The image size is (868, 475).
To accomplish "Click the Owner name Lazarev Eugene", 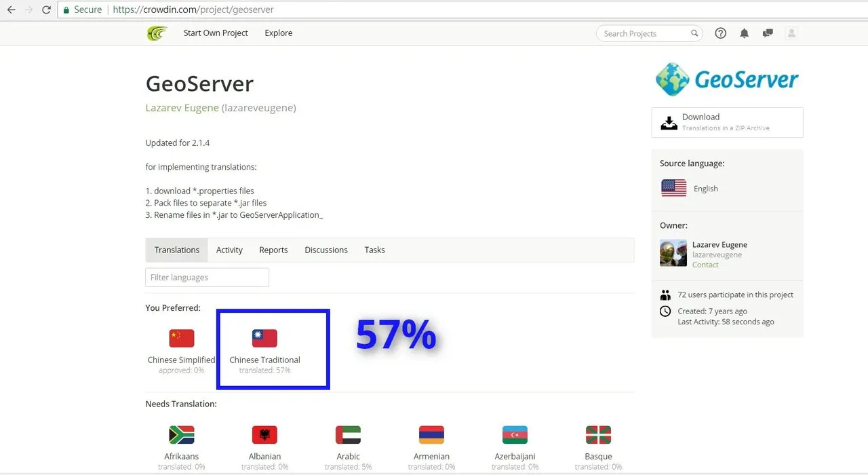I will [719, 245].
